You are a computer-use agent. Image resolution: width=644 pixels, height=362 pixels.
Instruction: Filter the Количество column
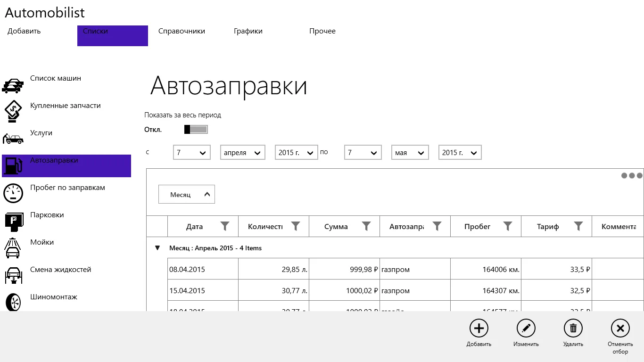click(296, 226)
